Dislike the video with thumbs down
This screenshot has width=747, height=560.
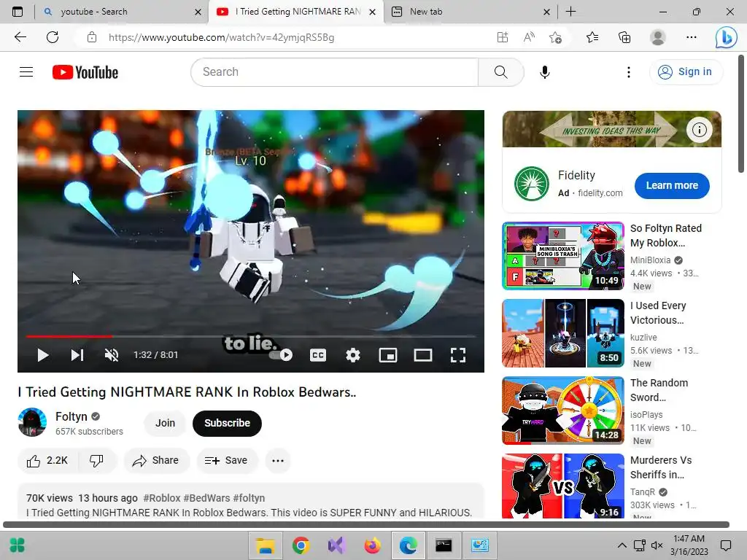(x=97, y=461)
